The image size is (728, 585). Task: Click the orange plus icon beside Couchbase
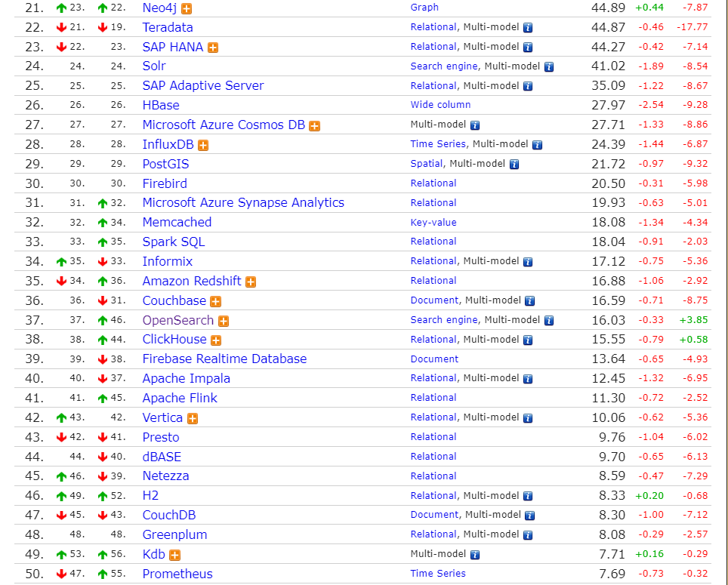[215, 302]
